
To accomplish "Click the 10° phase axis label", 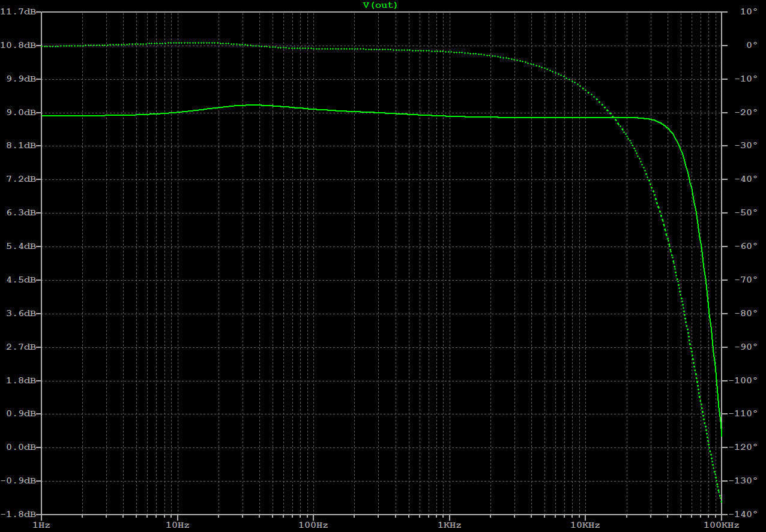I will pos(750,11).
